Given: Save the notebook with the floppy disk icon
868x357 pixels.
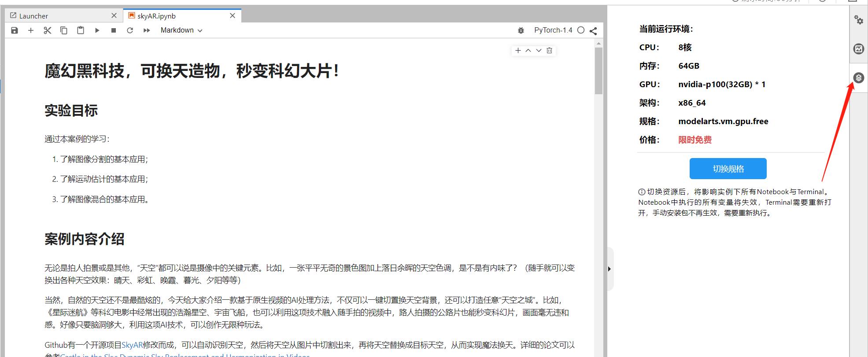Looking at the screenshot, I should 15,30.
